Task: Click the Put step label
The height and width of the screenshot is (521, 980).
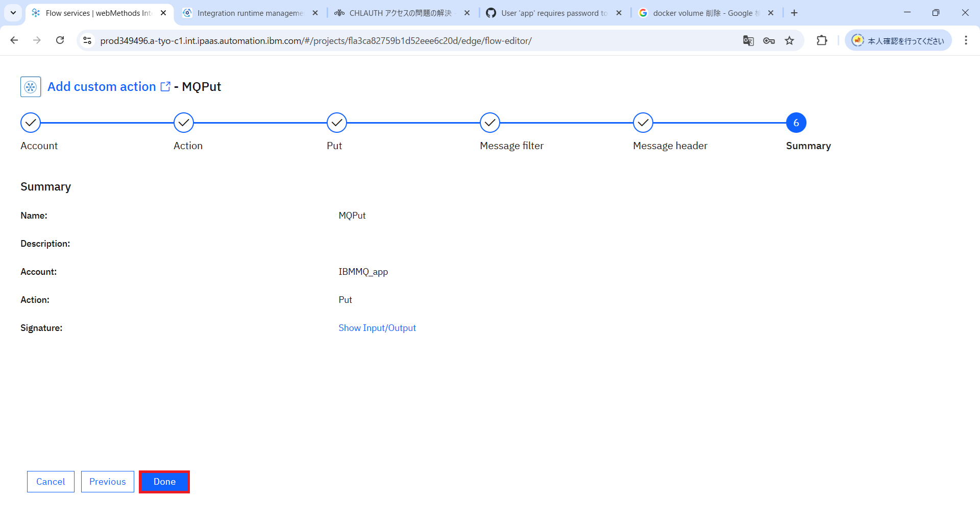Action: 334,146
